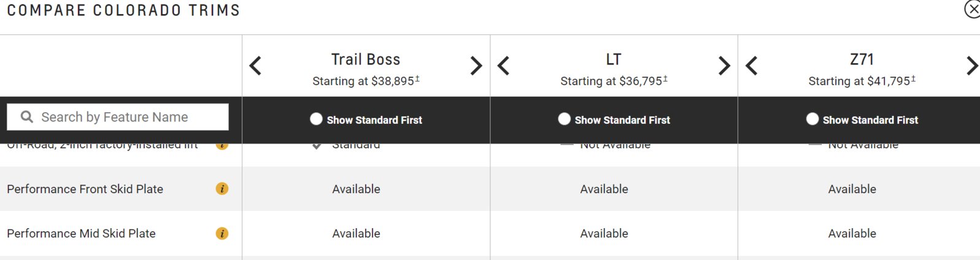Open info for Performance Mid Skid Plate
The height and width of the screenshot is (260, 980).
[222, 234]
